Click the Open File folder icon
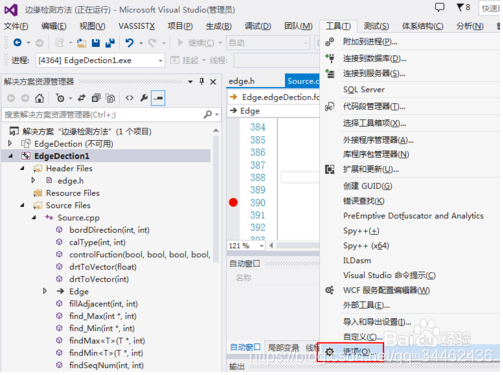Screen dimensions: 503x375 [81, 43]
